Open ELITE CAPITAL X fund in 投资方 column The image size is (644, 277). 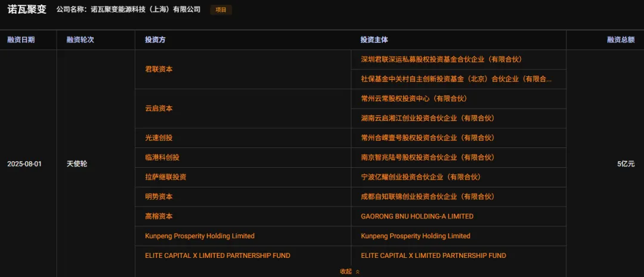coord(218,256)
